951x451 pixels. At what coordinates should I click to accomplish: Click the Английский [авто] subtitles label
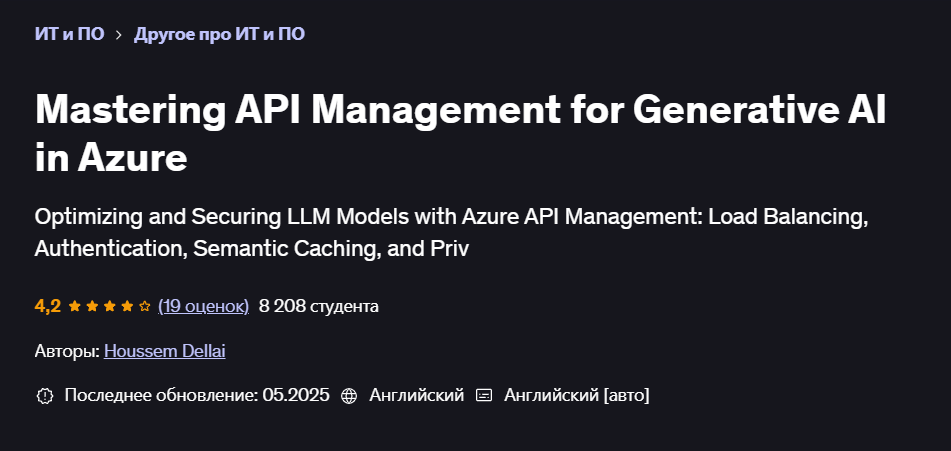point(576,396)
